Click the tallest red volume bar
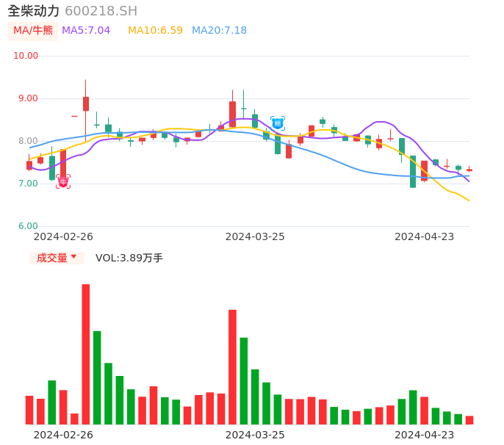 point(85,354)
